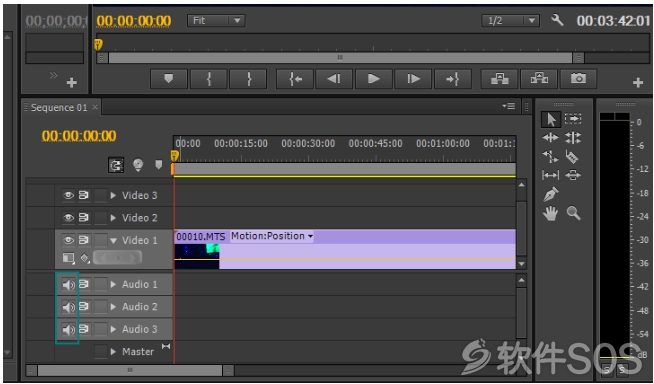
Task: Select the Track Select tool
Action: 573,119
